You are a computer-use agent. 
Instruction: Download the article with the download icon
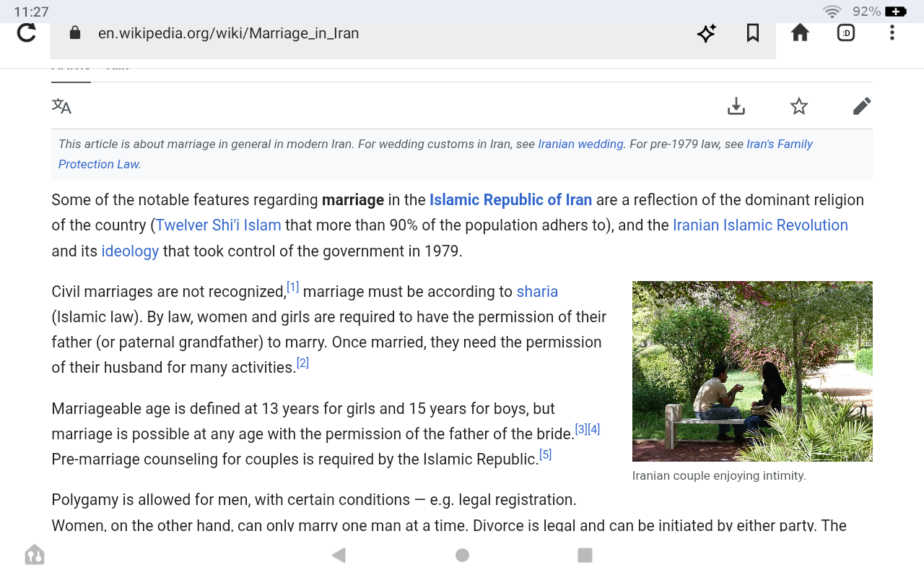736,107
